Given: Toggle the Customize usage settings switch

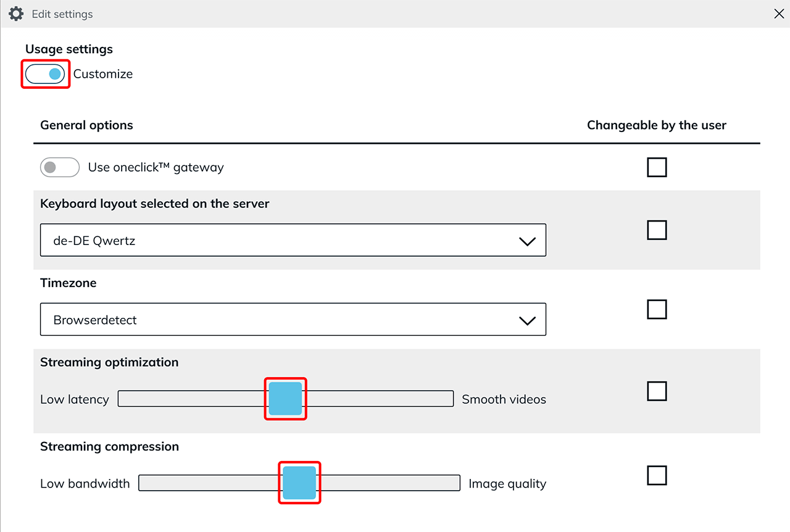Looking at the screenshot, I should 45,74.
